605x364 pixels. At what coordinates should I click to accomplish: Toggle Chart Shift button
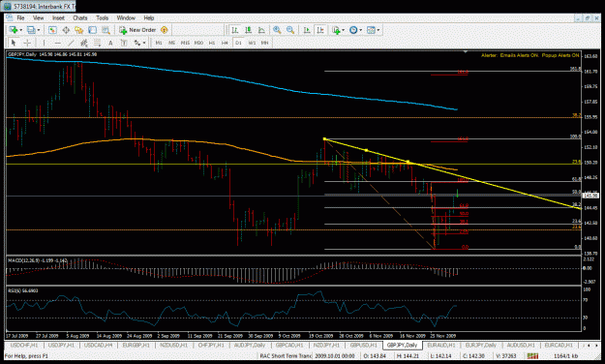[x=320, y=30]
